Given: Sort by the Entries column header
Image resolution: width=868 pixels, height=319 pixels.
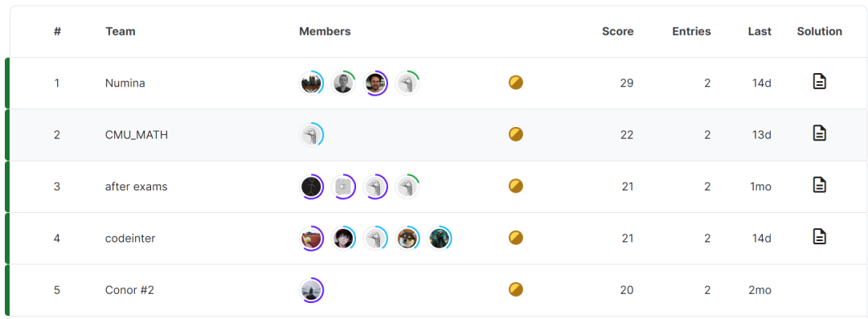Looking at the screenshot, I should [691, 31].
